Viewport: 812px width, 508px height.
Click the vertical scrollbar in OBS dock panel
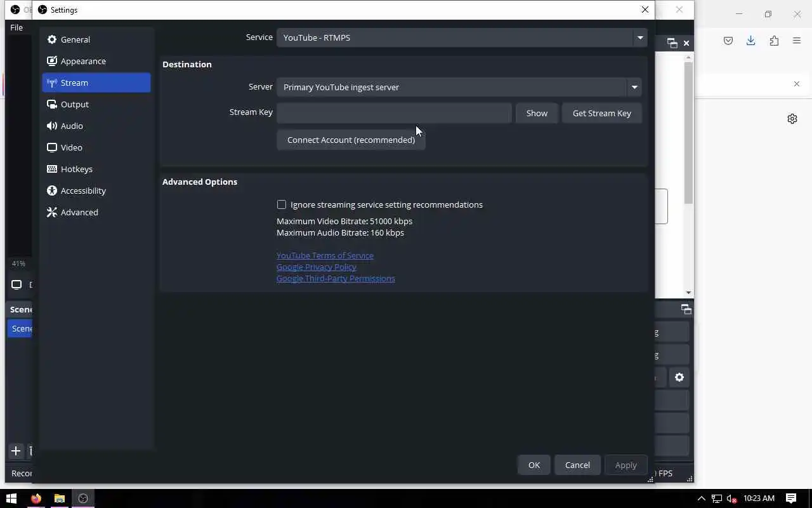(x=689, y=133)
